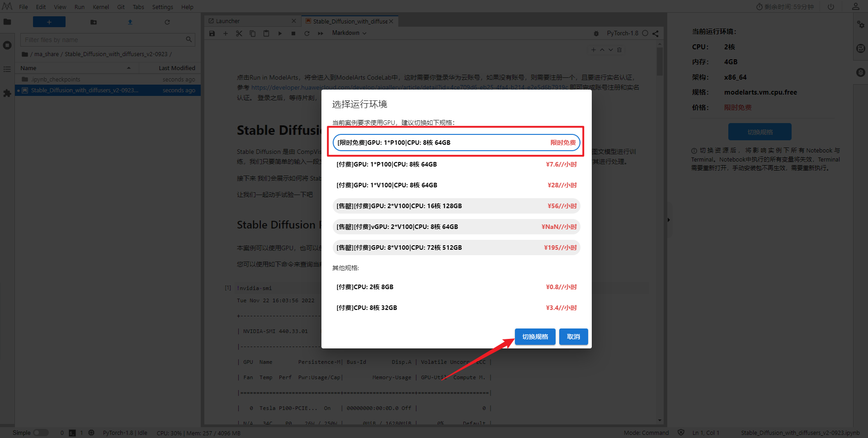Switch kernel via PyTorch-1.8 selector
This screenshot has width=868, height=438.
(623, 33)
